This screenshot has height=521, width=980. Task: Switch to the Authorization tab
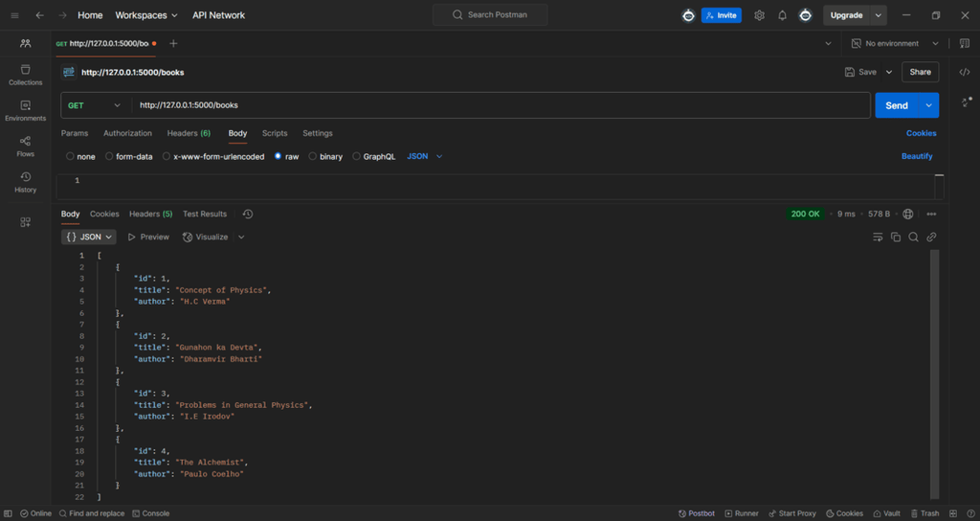[127, 133]
